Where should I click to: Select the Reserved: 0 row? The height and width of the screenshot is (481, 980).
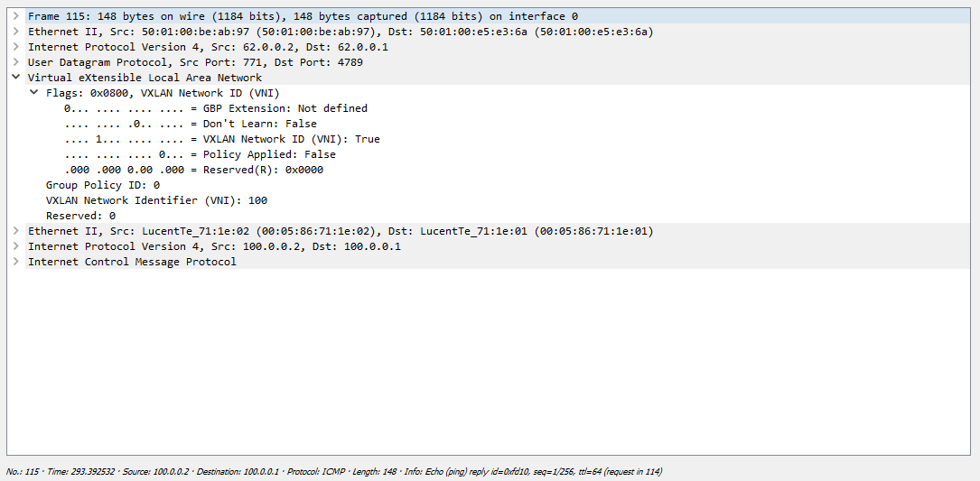tap(80, 216)
